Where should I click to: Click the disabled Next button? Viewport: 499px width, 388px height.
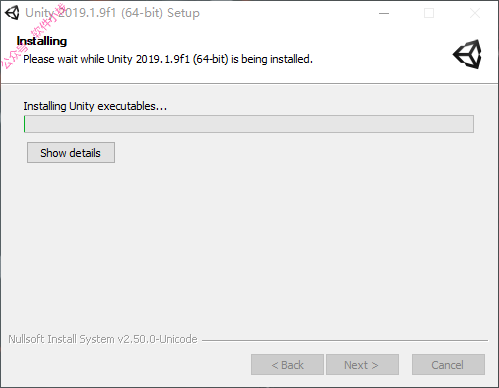(x=362, y=365)
